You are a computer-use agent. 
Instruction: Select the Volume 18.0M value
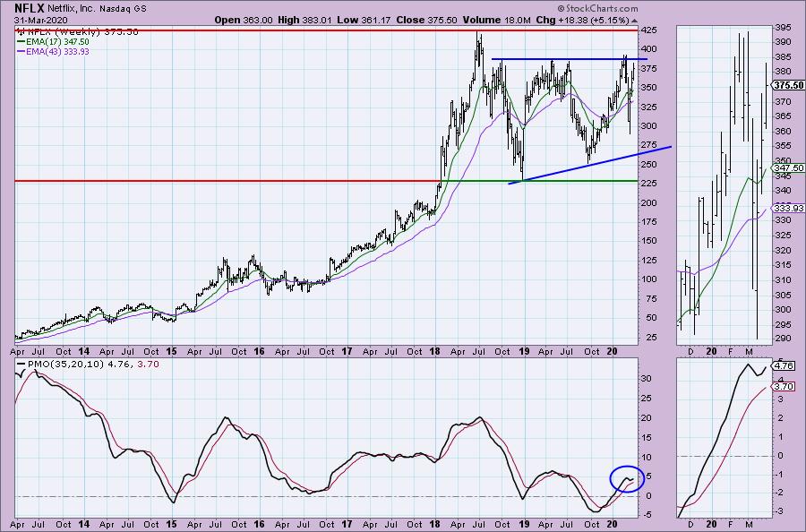(496, 20)
